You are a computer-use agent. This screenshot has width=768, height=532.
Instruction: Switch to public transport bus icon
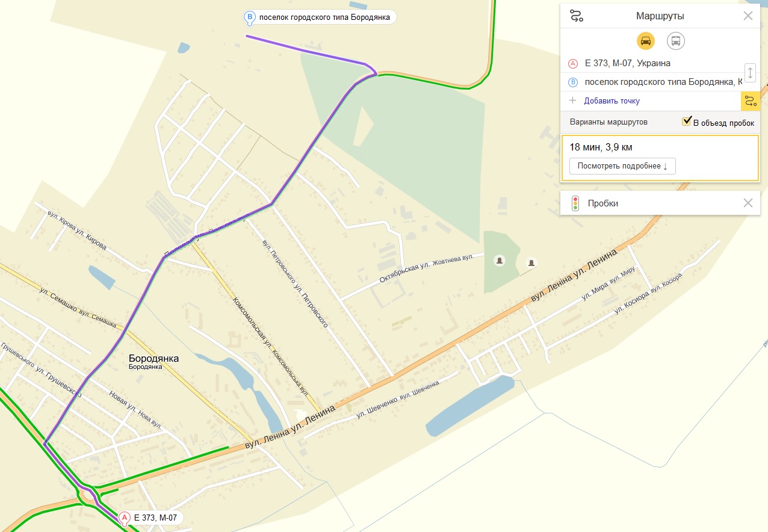click(676, 41)
